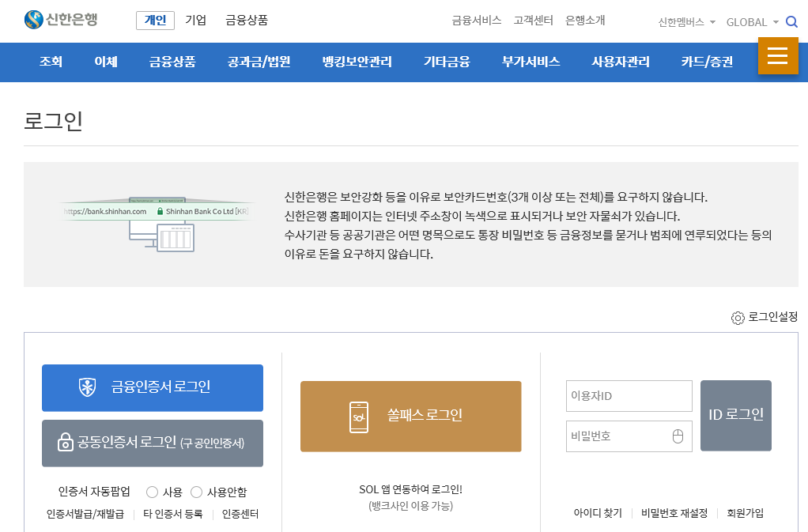Go to 금융서비스 link
Viewport: 808px width, 532px height.
click(477, 20)
